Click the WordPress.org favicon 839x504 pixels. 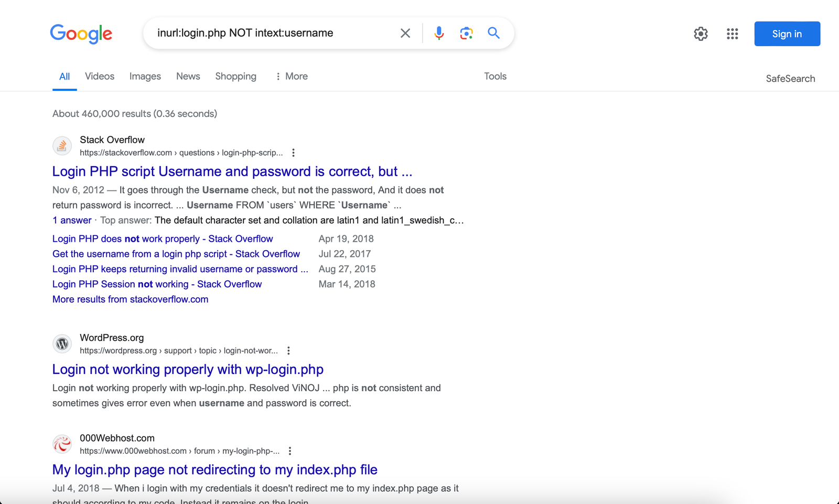(62, 344)
